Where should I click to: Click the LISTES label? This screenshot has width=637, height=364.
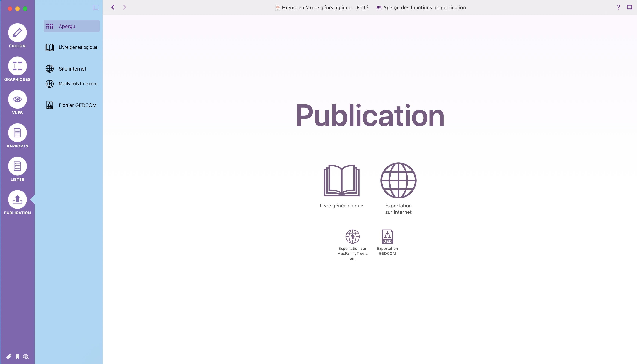(17, 180)
